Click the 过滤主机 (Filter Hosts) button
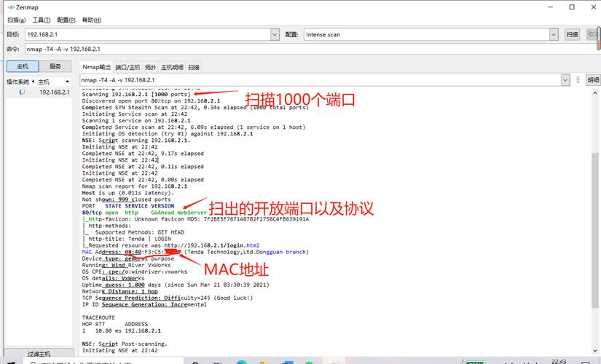Image resolution: width=601 pixels, height=364 pixels. point(39,353)
